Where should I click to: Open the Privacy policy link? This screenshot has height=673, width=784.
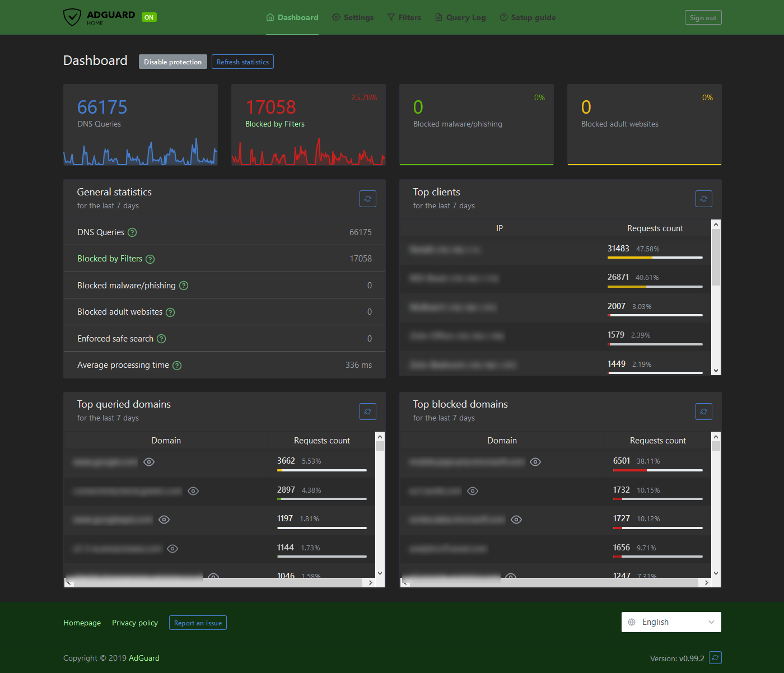click(135, 623)
